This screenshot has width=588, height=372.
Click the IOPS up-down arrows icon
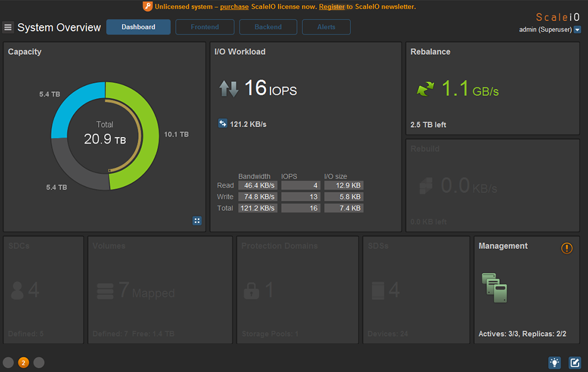click(229, 89)
